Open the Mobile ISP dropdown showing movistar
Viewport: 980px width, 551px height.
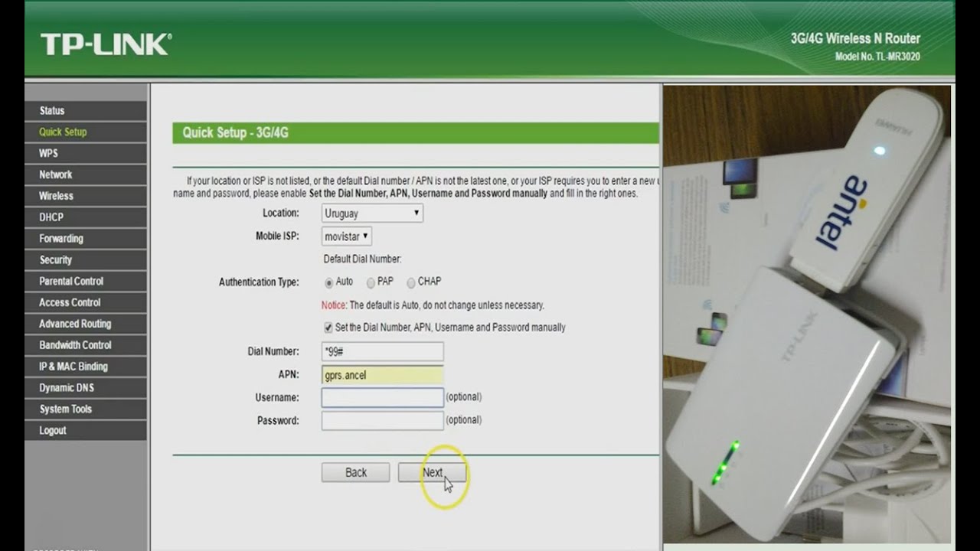[347, 236]
